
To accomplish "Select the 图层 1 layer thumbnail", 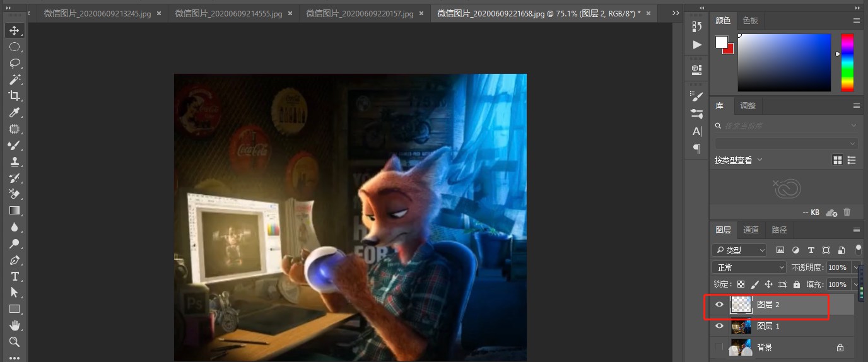I will [x=741, y=326].
